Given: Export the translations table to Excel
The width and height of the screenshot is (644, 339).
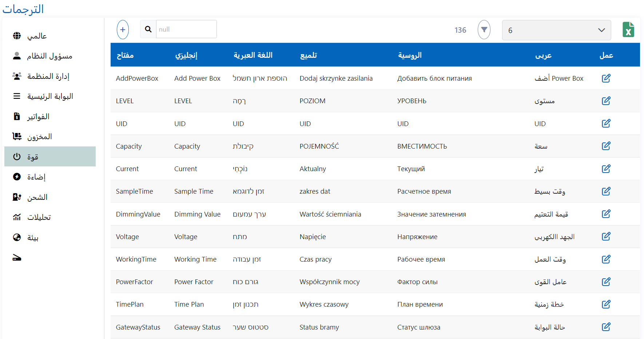Looking at the screenshot, I should coord(628,29).
